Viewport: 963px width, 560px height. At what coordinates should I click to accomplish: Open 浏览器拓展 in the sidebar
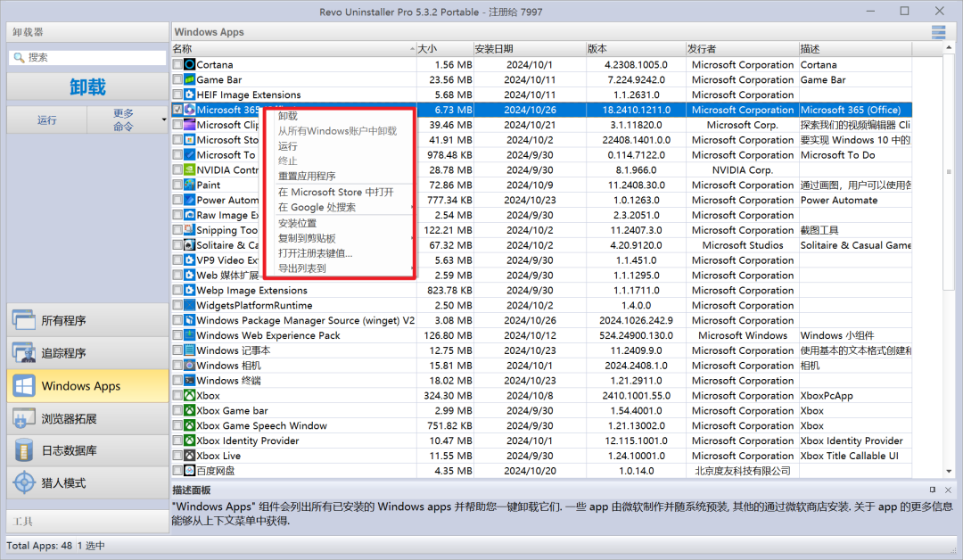point(87,419)
